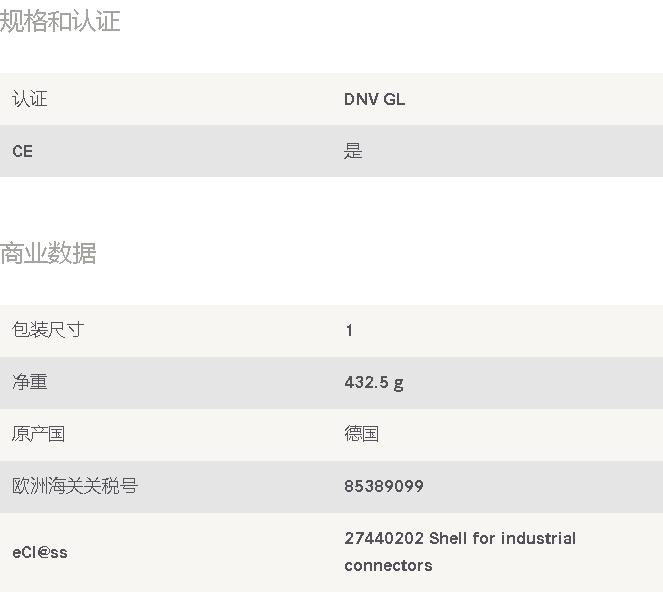Viewport: 663px width, 594px height.
Task: Click the shaded 欧洲海关关税号 table row
Action: click(x=332, y=487)
